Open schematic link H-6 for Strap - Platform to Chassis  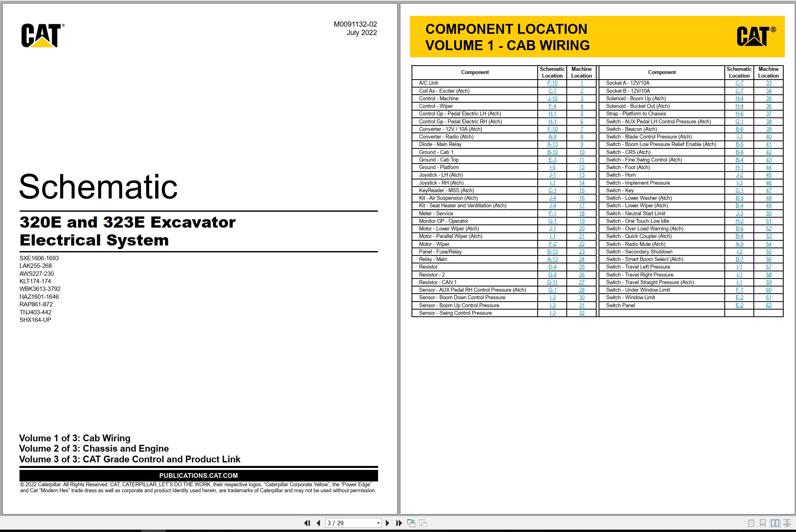click(739, 114)
